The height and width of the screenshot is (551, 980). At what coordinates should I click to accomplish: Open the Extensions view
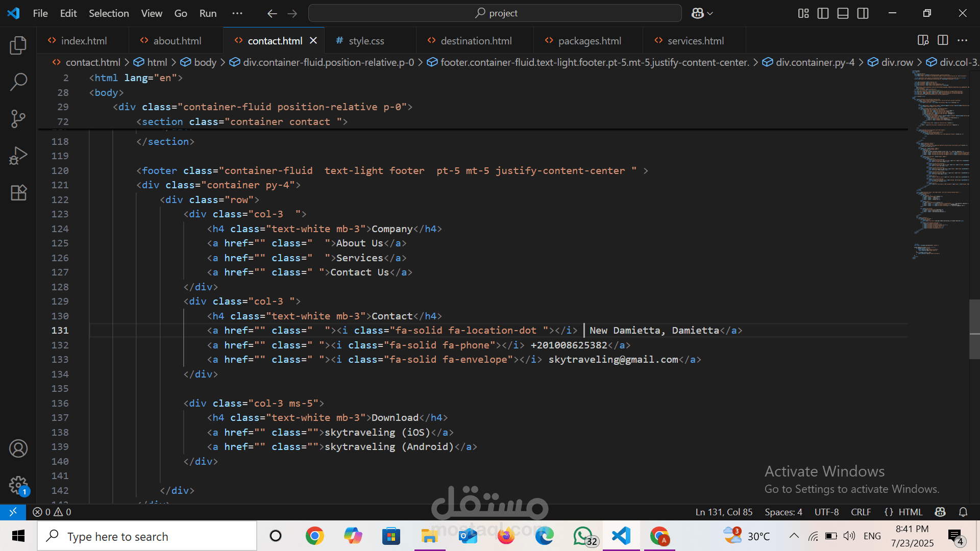point(18,192)
